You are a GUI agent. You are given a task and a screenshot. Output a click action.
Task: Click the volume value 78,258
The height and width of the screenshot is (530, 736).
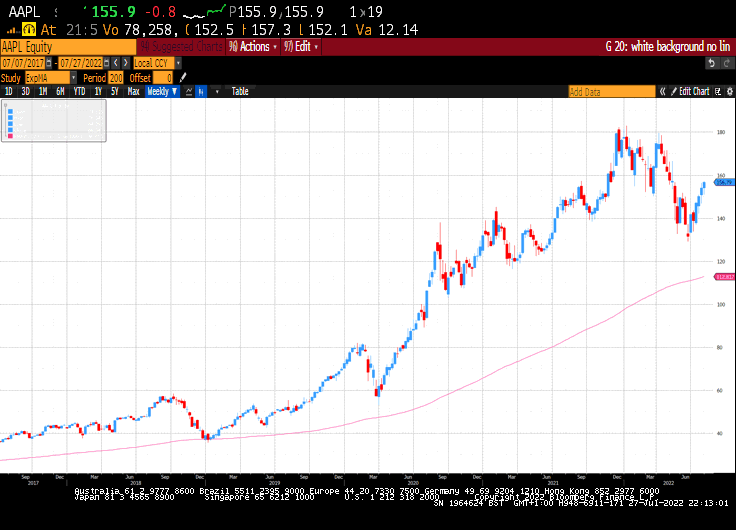(150, 30)
